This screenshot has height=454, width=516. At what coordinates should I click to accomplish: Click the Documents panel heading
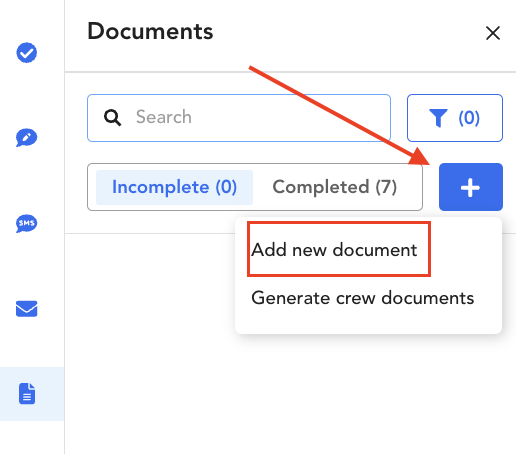(150, 31)
